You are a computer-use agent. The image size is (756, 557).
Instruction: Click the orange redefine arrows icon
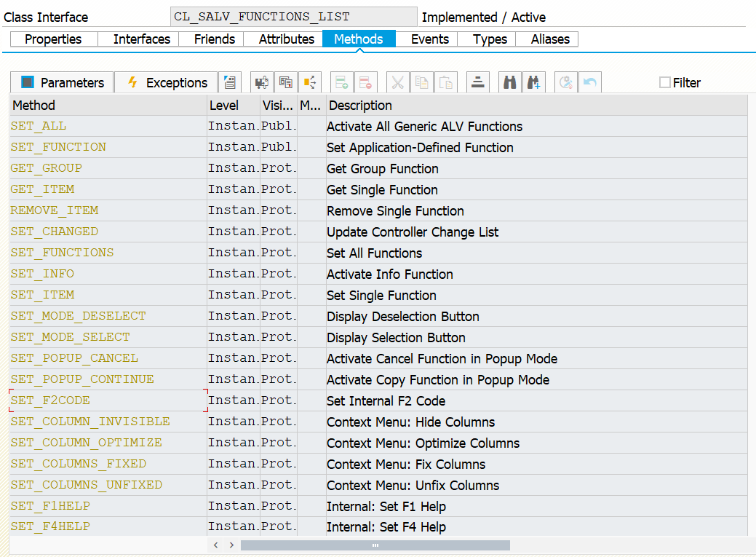click(310, 82)
